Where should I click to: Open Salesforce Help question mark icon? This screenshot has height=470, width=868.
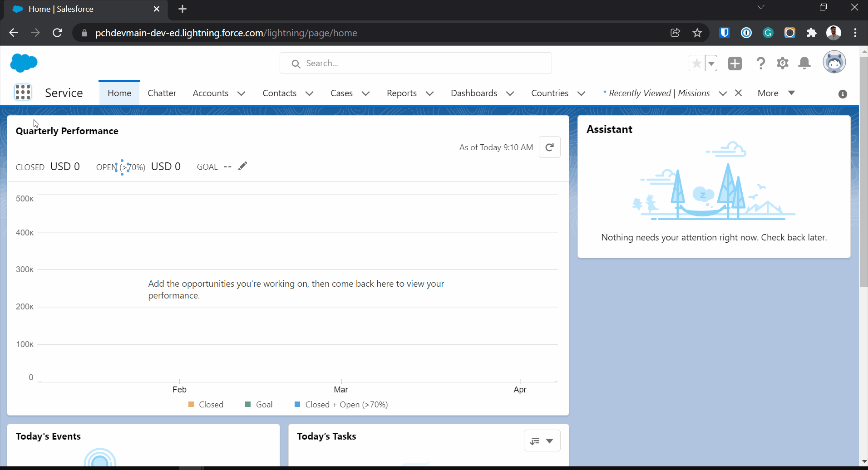[x=761, y=63]
